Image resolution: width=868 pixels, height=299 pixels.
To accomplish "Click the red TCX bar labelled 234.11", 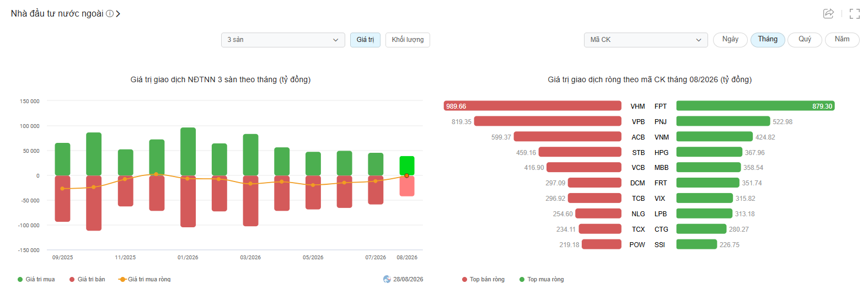I will click(601, 229).
